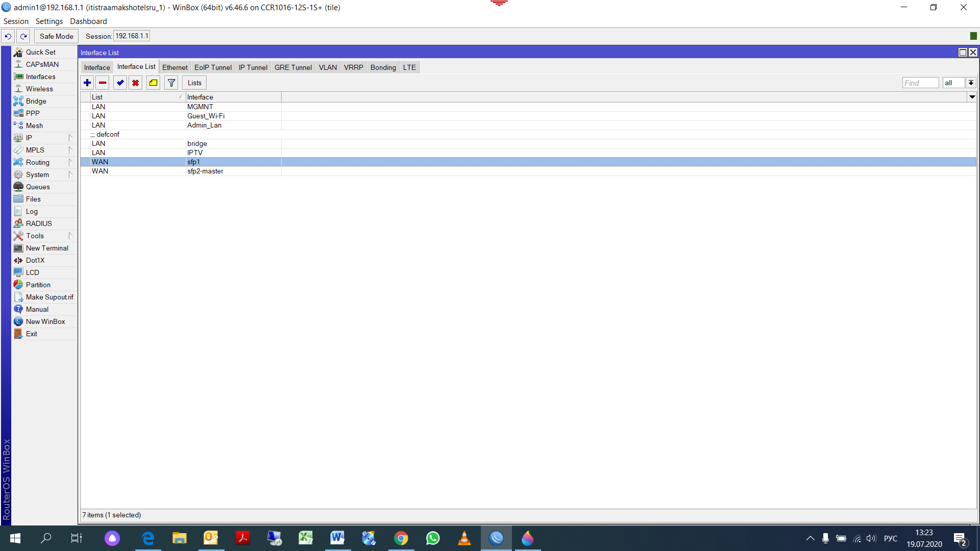The height and width of the screenshot is (551, 980).
Task: Expand the IP submenu
Action: point(44,138)
